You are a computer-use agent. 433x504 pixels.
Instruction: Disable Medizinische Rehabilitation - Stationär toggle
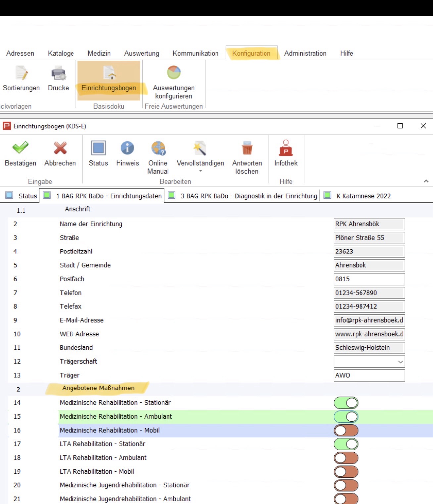click(x=346, y=403)
